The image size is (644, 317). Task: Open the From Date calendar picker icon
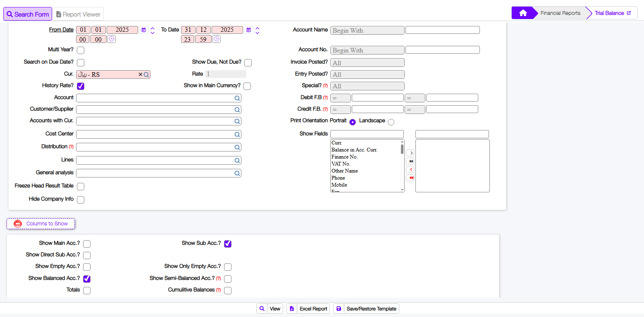143,30
